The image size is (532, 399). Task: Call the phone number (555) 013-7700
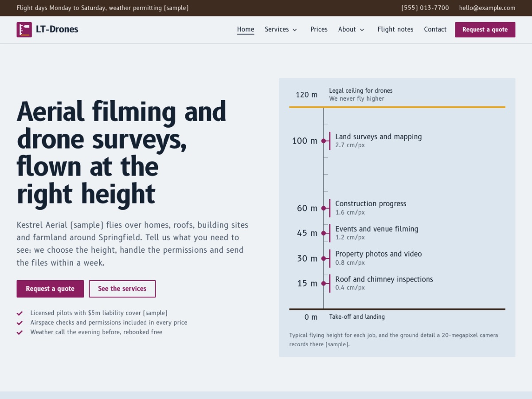coord(425,8)
